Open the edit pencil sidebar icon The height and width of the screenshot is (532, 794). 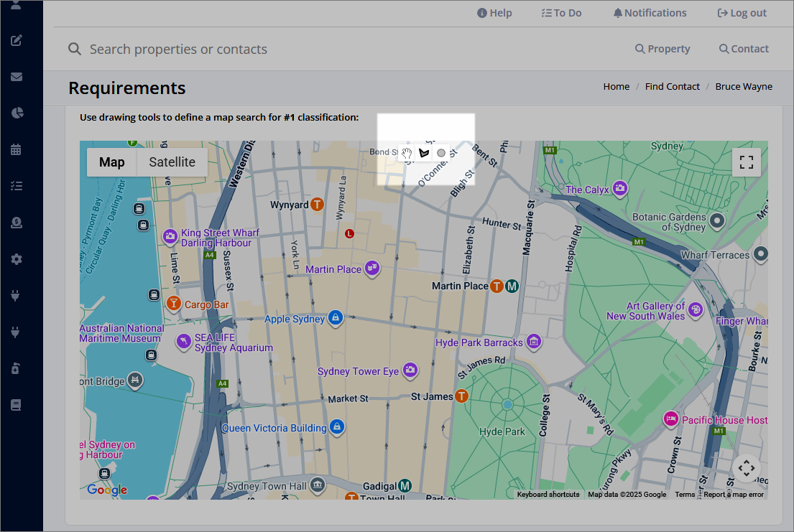pos(17,40)
